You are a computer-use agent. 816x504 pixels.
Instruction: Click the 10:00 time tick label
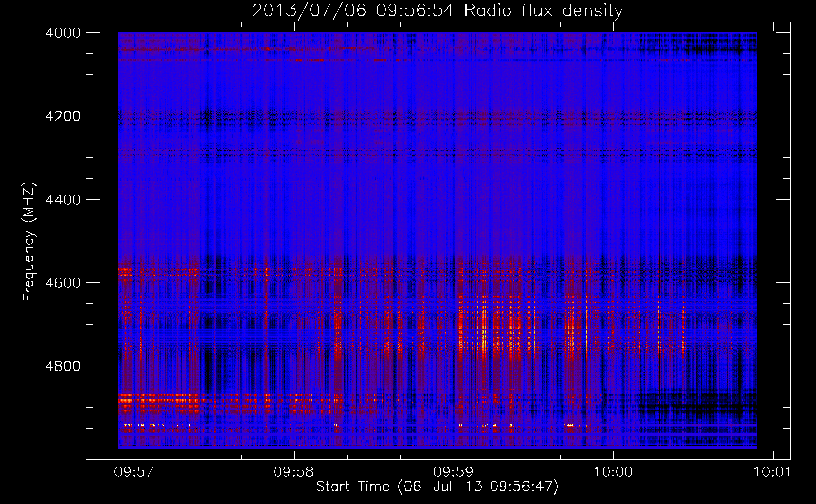(613, 472)
